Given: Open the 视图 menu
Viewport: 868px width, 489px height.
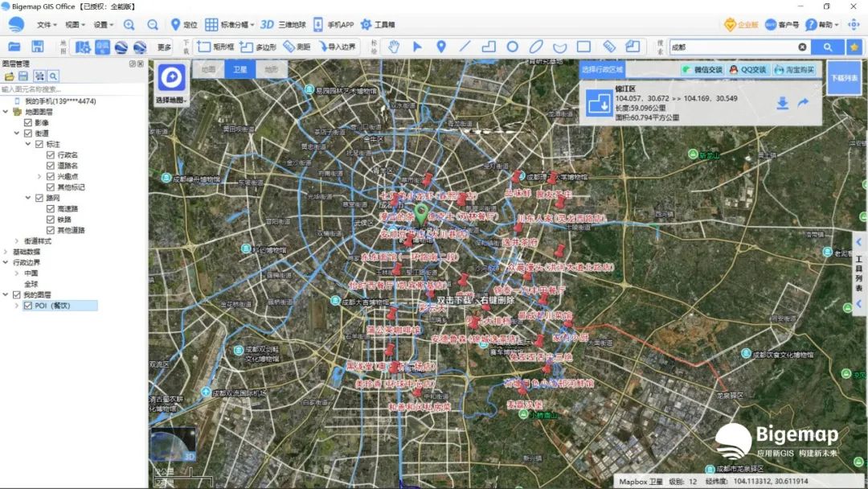Looking at the screenshot, I should coord(75,24).
